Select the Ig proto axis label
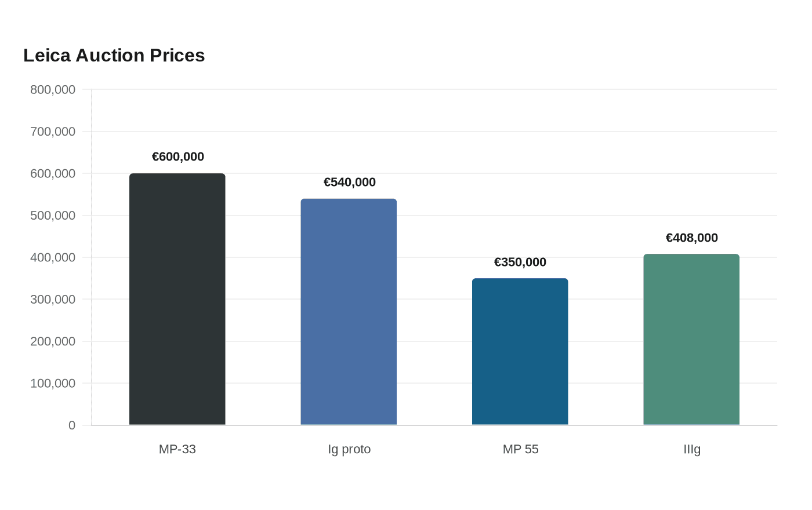The width and height of the screenshot is (812, 510). click(x=349, y=450)
